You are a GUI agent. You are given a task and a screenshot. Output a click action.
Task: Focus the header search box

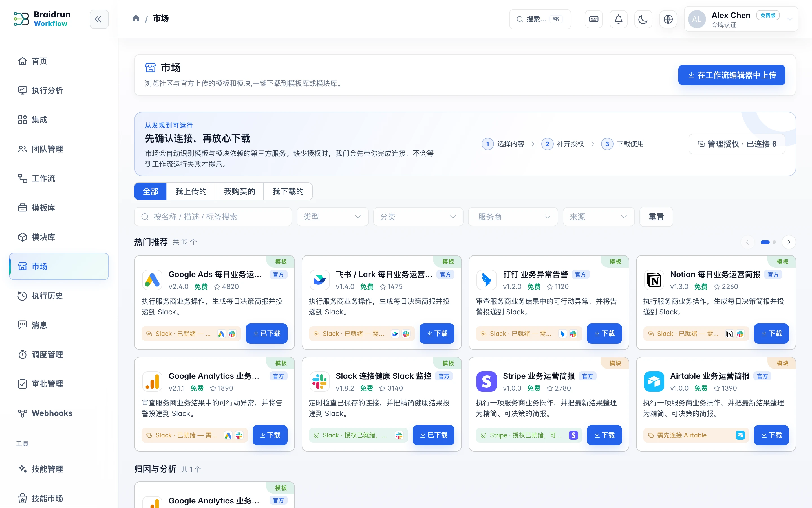[x=540, y=19]
